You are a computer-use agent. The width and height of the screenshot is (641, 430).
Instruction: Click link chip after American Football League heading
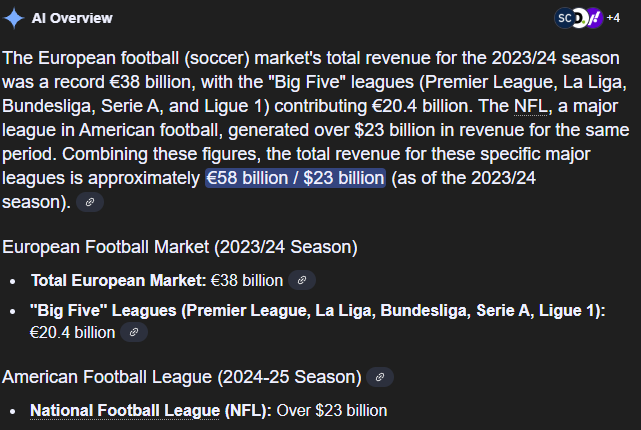pyautogui.click(x=379, y=377)
